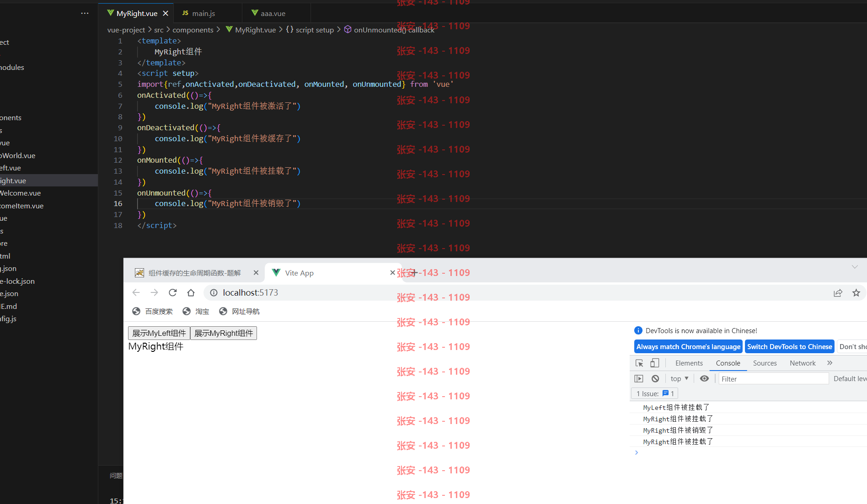View site information for localhost
Viewport: 867px width, 504px height.
tap(214, 293)
